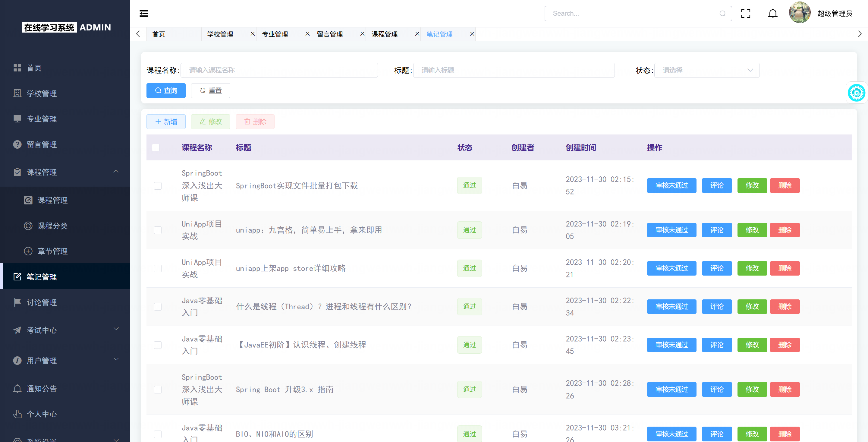The width and height of the screenshot is (868, 442).
Task: Click the hamburger sidebar collapse icon
Action: (143, 14)
